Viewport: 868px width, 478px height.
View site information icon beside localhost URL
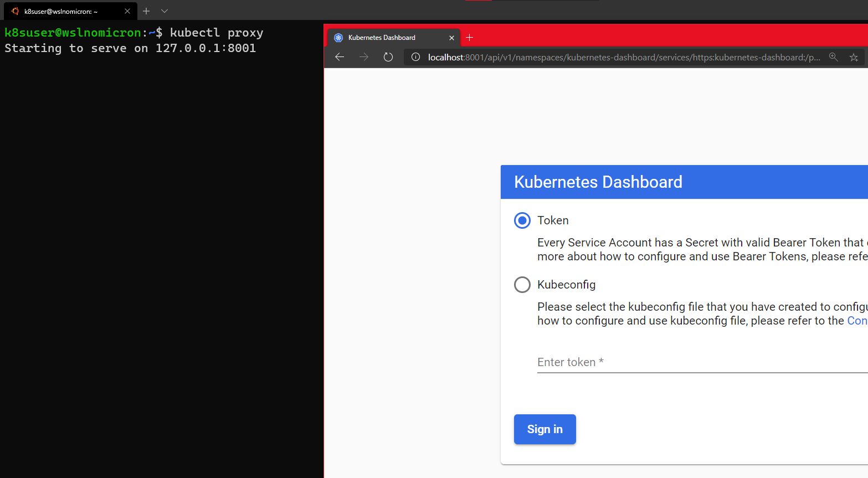tap(415, 57)
